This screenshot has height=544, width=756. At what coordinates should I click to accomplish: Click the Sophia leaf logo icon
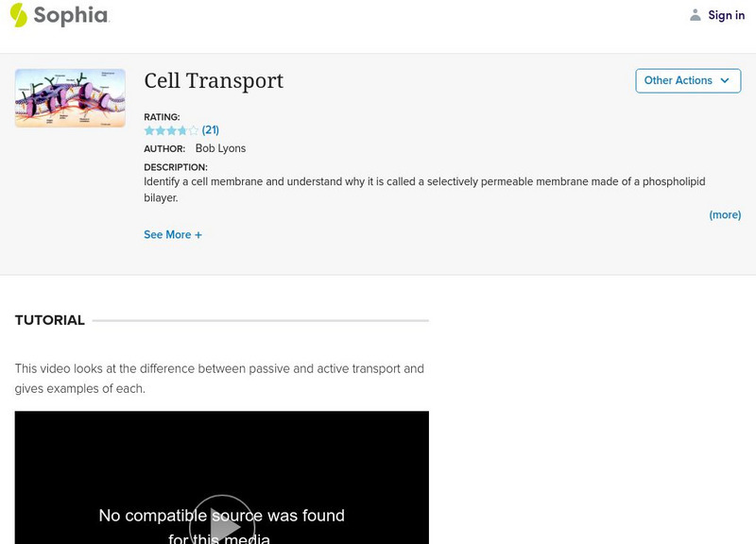(x=18, y=15)
